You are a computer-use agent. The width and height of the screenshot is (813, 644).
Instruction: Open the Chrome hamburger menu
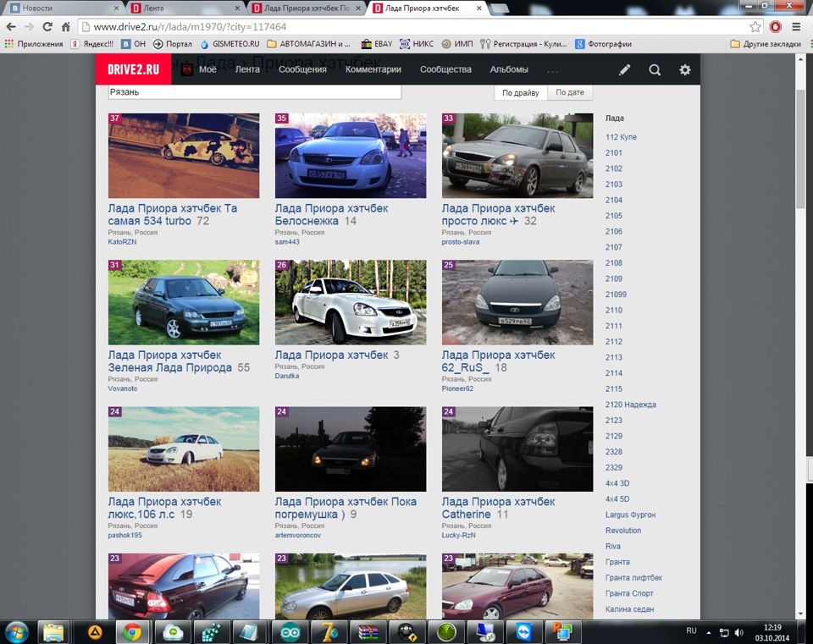[796, 27]
